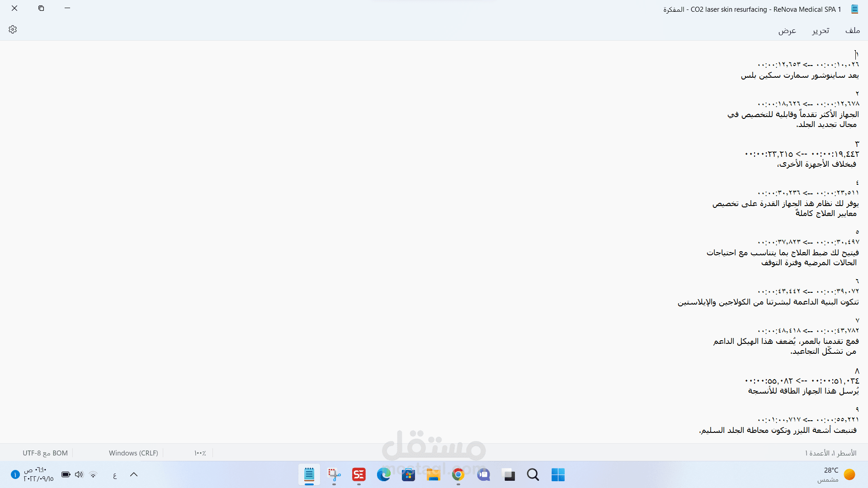This screenshot has height=488, width=868.
Task: Open File Explorer from the taskbar
Action: [433, 475]
